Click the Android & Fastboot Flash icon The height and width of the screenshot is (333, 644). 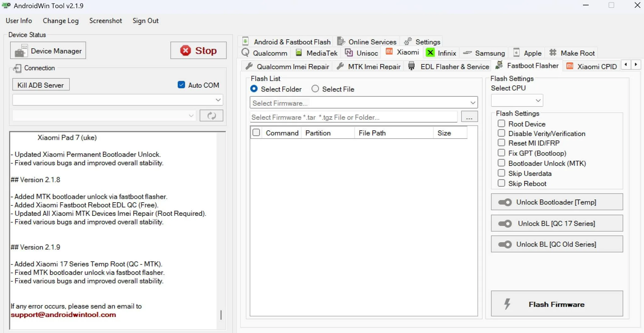pyautogui.click(x=246, y=41)
